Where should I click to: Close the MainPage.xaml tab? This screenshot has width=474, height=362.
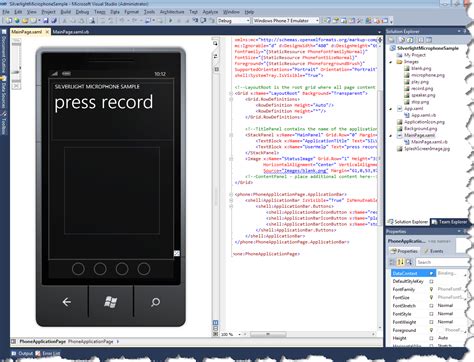(47, 32)
